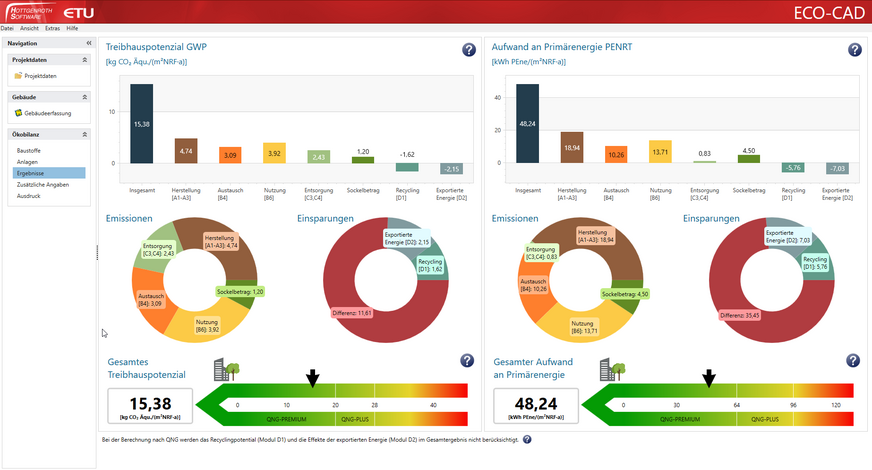The image size is (872, 470).
Task: Open help for Treibhauspotenzial GWP chart
Action: click(468, 50)
